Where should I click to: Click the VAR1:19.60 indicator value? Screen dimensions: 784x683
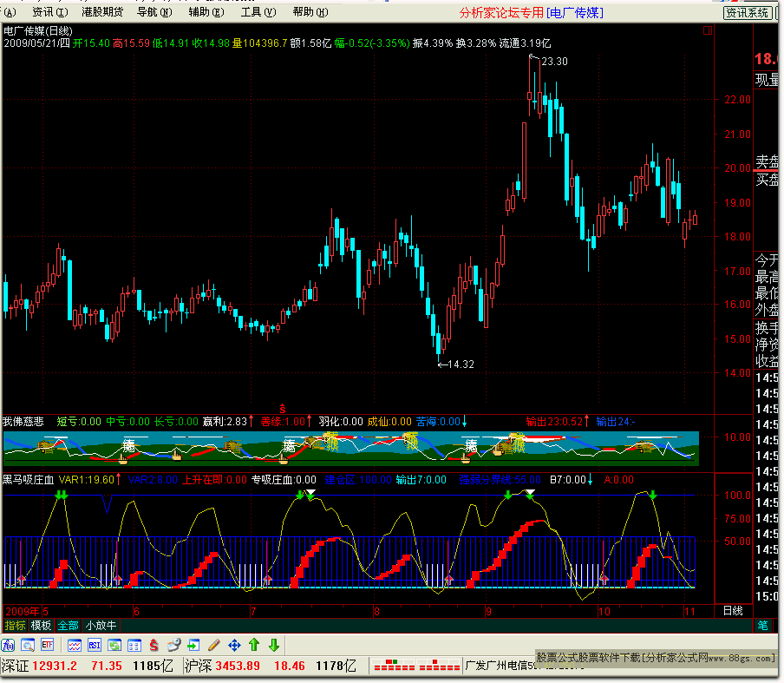87,480
